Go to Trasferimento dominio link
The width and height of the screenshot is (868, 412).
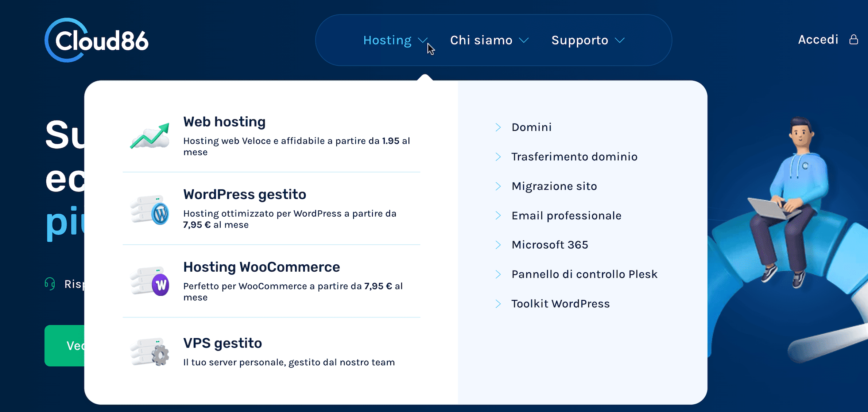coord(574,157)
